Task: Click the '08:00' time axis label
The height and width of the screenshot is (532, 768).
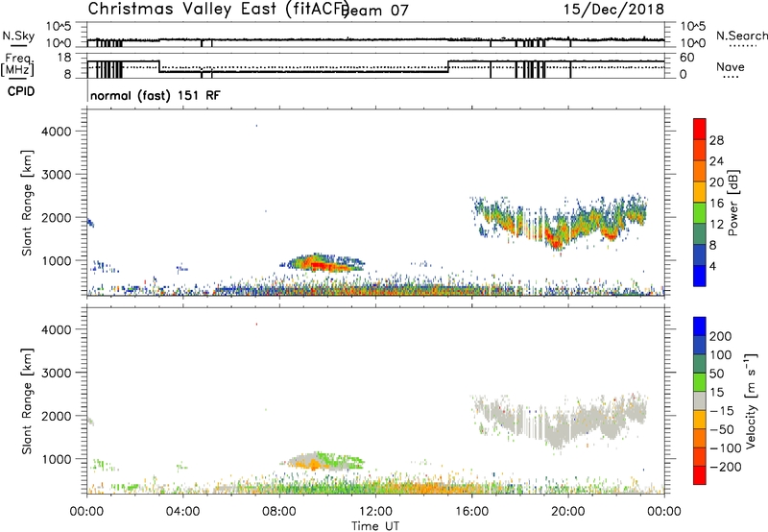Action: click(x=279, y=512)
